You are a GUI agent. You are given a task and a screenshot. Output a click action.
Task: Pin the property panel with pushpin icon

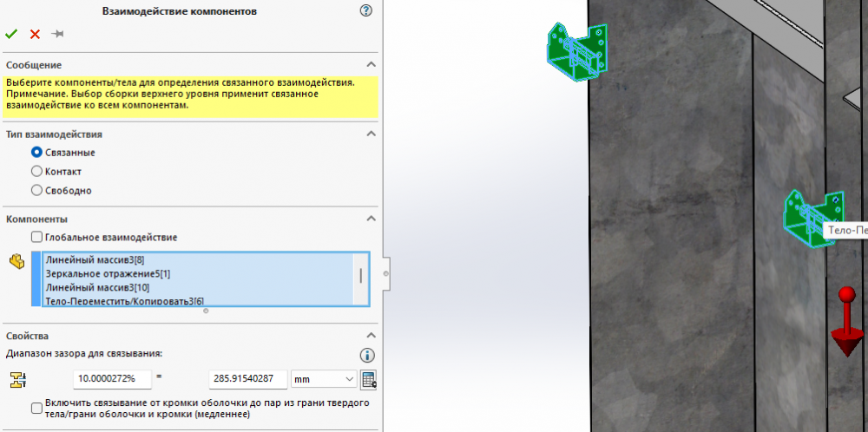[x=57, y=35]
